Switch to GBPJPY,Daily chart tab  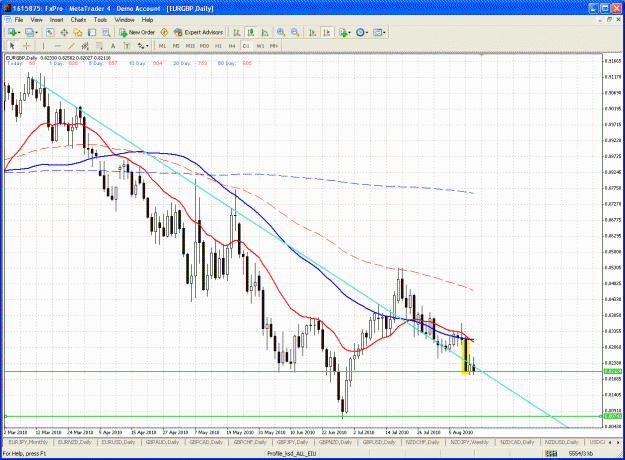point(293,442)
